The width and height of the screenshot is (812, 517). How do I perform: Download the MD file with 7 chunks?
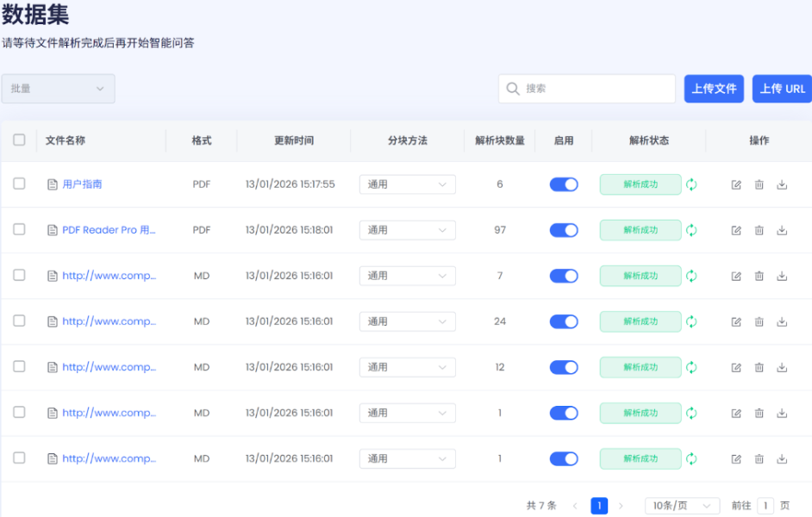pos(782,277)
